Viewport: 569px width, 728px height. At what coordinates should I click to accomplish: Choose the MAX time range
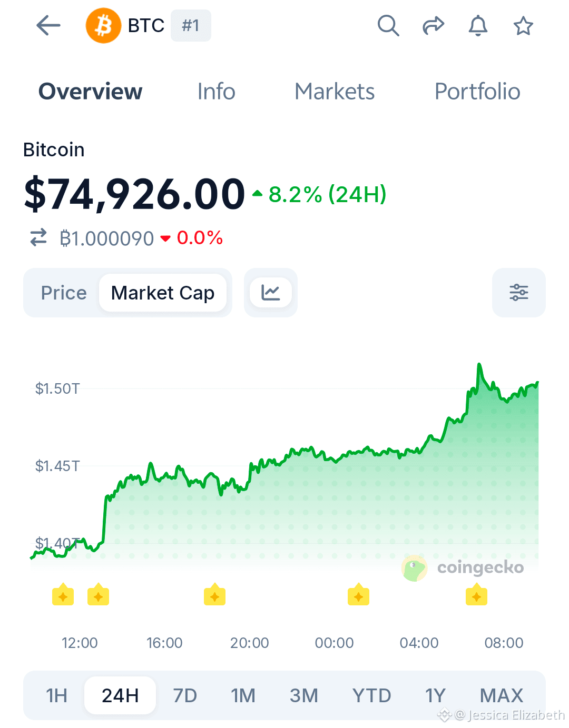click(x=502, y=695)
